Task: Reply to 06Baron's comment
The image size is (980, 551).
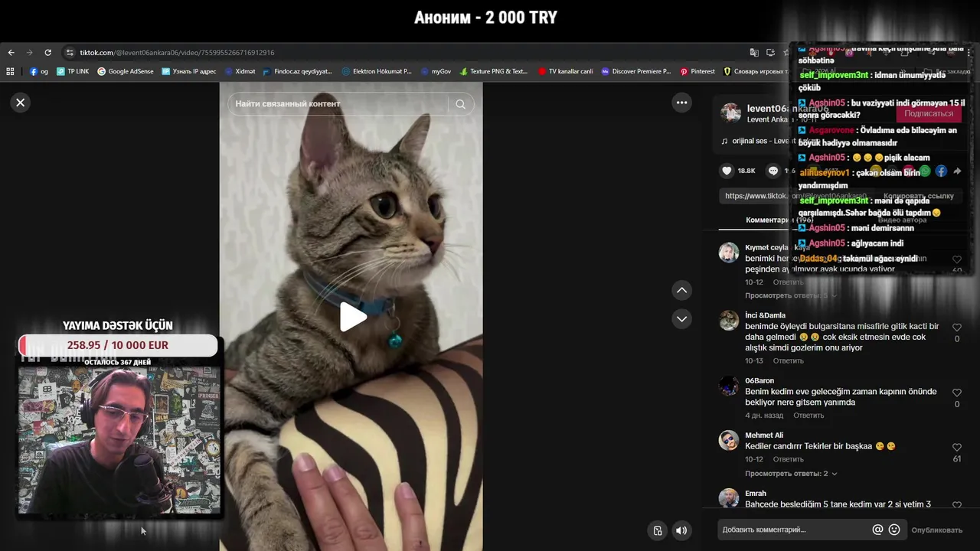Action: pyautogui.click(x=808, y=416)
